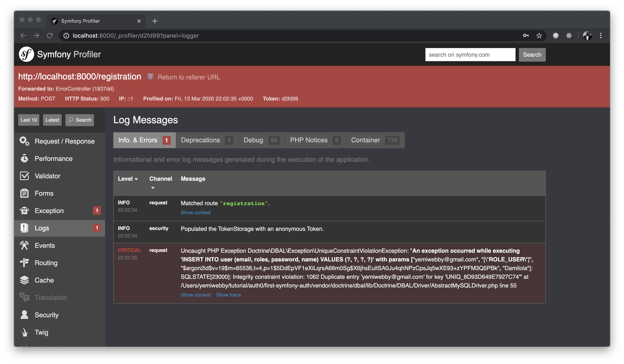The height and width of the screenshot is (364, 624).
Task: Expand Show context on critical error
Action: (195, 295)
